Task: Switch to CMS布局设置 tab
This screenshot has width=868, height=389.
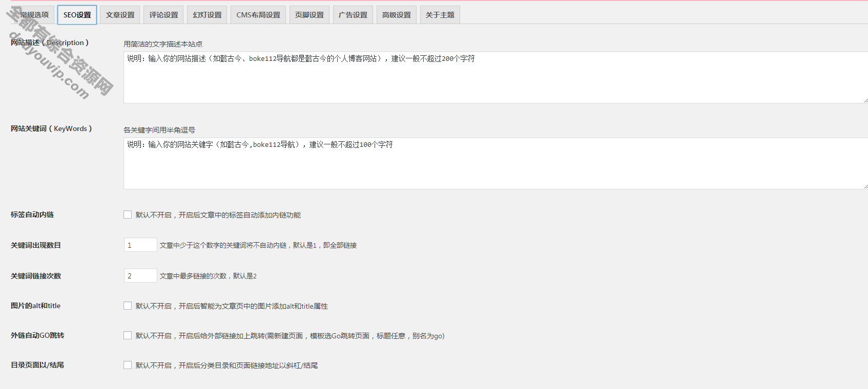Action: tap(258, 15)
